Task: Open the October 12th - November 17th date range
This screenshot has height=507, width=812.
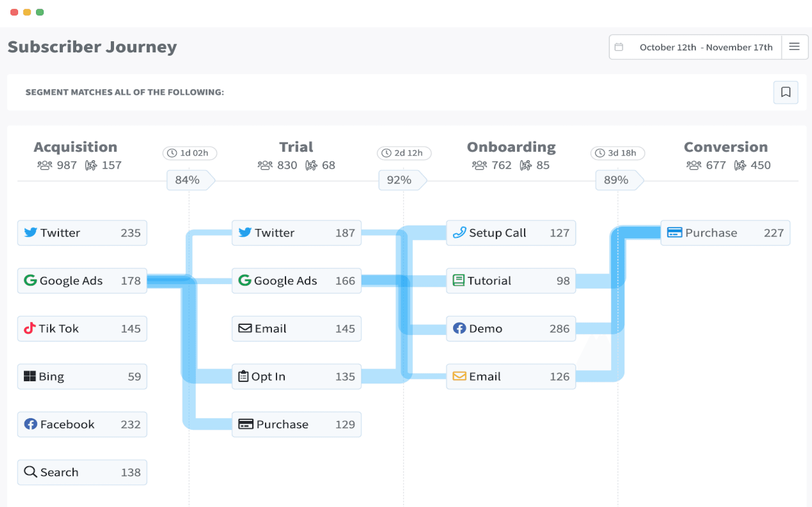Action: pos(706,47)
